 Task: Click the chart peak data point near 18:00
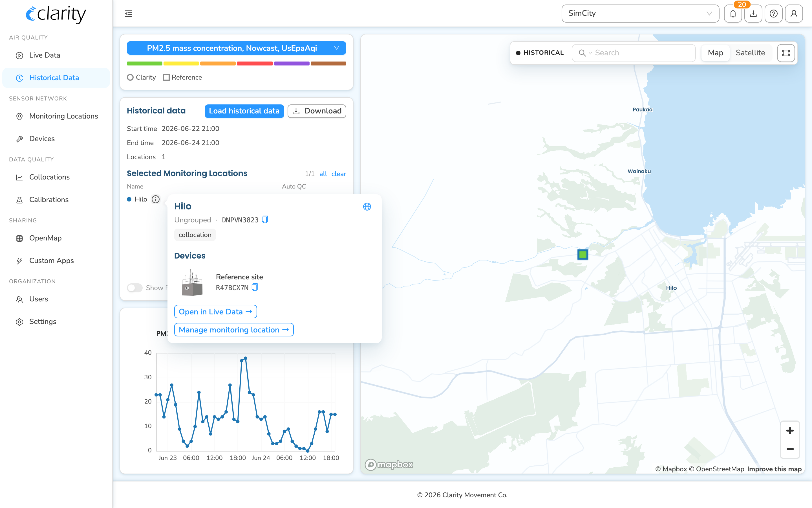[x=246, y=358]
